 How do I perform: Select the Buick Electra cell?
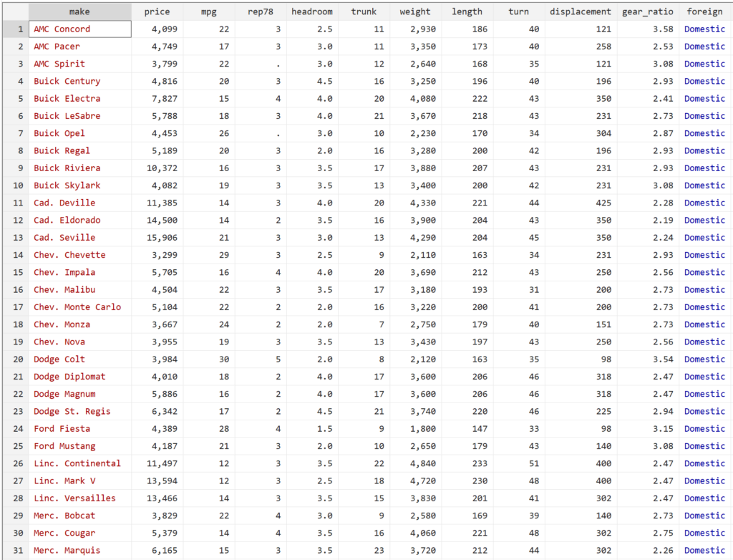[80, 98]
